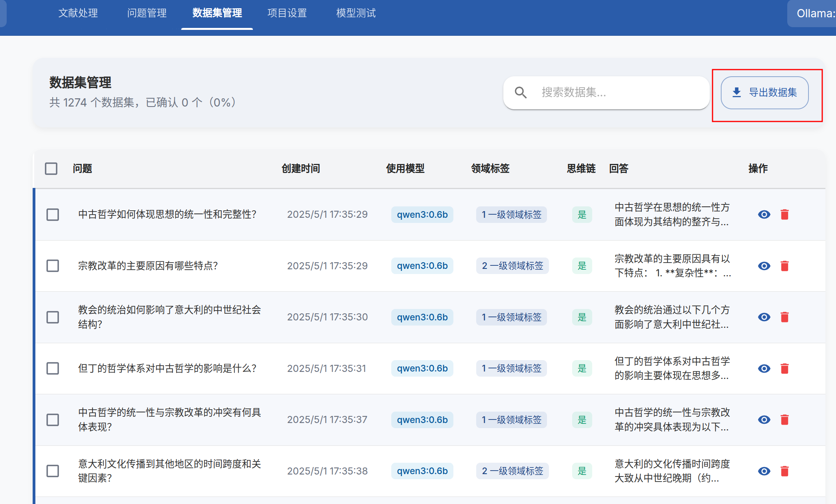The height and width of the screenshot is (504, 836).
Task: Click the eye icon on the 教会的统治 row
Action: click(764, 317)
